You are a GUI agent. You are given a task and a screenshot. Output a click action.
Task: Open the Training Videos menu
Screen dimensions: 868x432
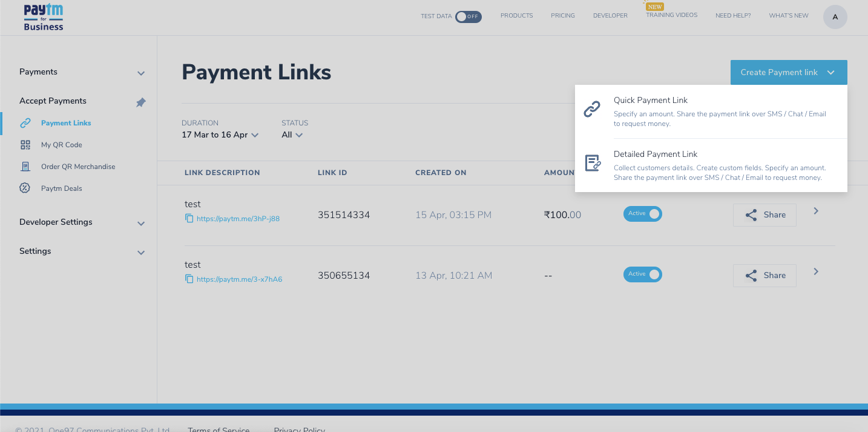click(x=671, y=15)
